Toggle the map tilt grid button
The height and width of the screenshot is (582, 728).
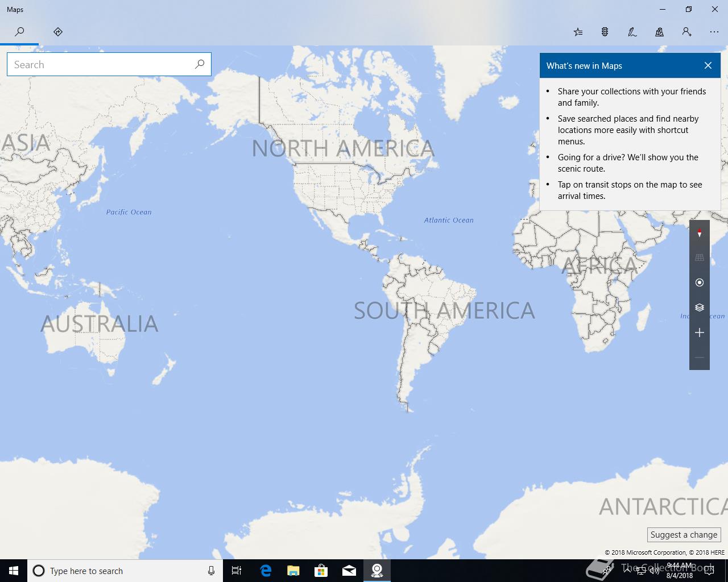pos(700,257)
